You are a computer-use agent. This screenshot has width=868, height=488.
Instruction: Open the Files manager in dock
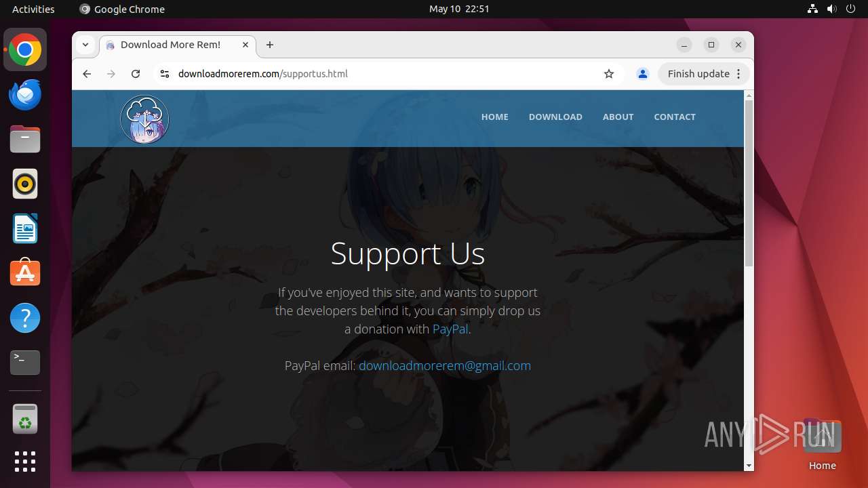tap(25, 140)
